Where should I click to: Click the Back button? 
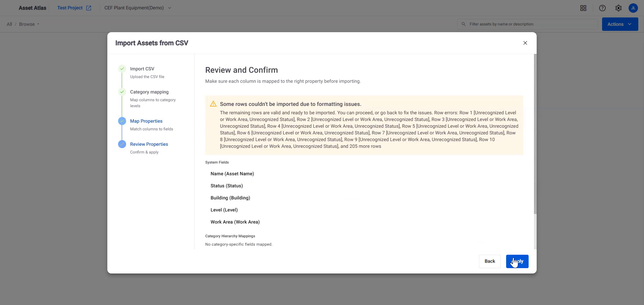[490, 261]
